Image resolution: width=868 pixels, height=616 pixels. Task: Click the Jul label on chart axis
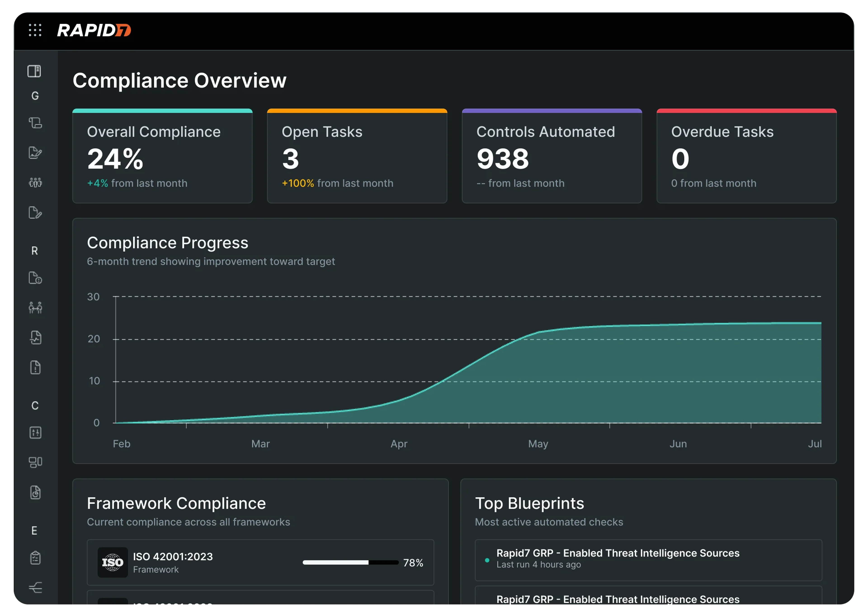[815, 444]
